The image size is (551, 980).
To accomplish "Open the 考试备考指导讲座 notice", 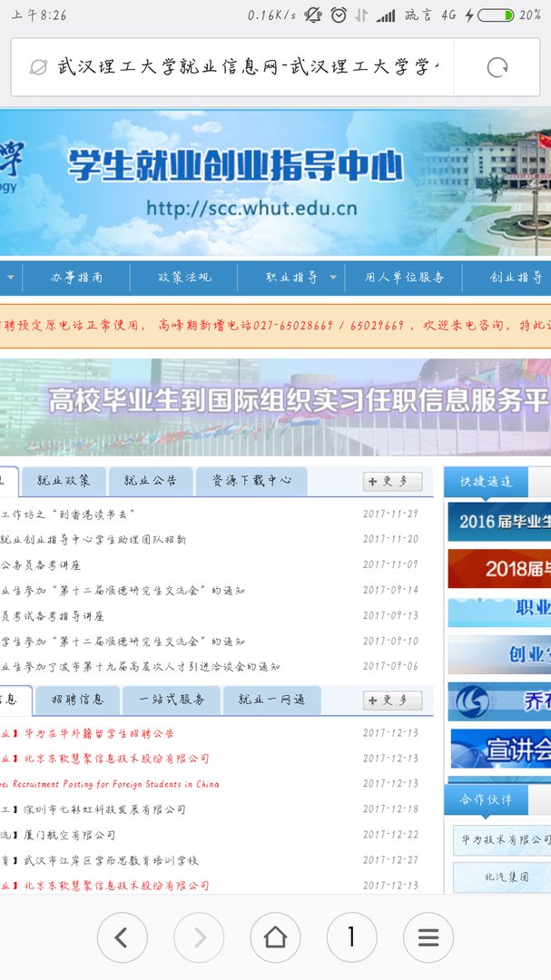I will (52, 615).
